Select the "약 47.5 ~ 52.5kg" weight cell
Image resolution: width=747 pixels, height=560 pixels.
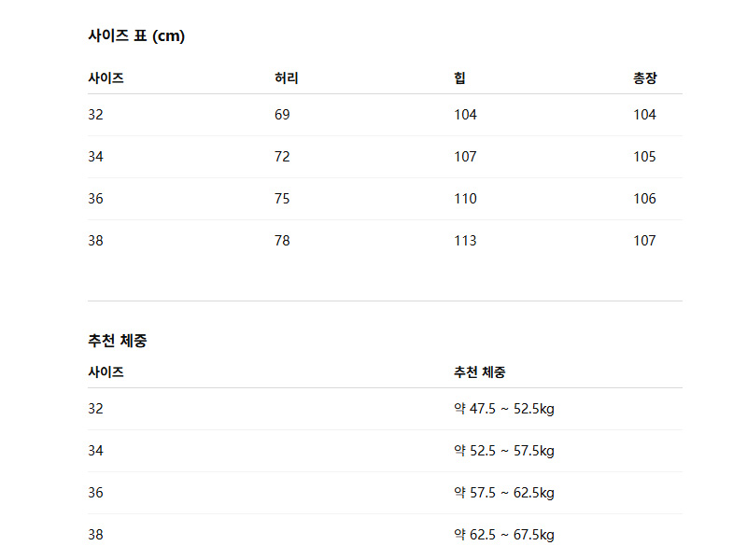click(x=504, y=409)
